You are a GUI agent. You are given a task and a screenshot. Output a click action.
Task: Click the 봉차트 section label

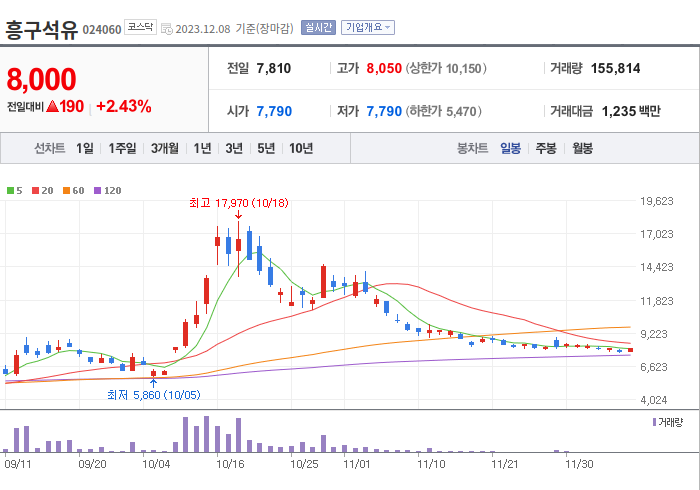[x=472, y=148]
